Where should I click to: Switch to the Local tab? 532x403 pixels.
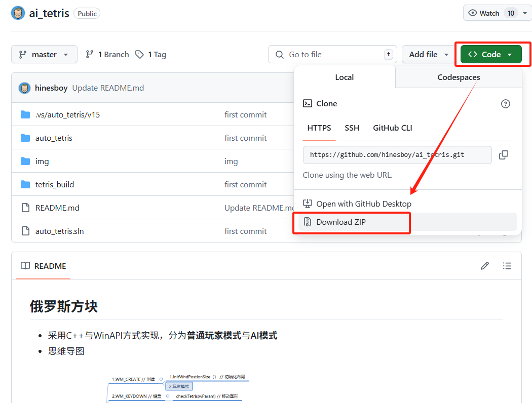click(345, 77)
